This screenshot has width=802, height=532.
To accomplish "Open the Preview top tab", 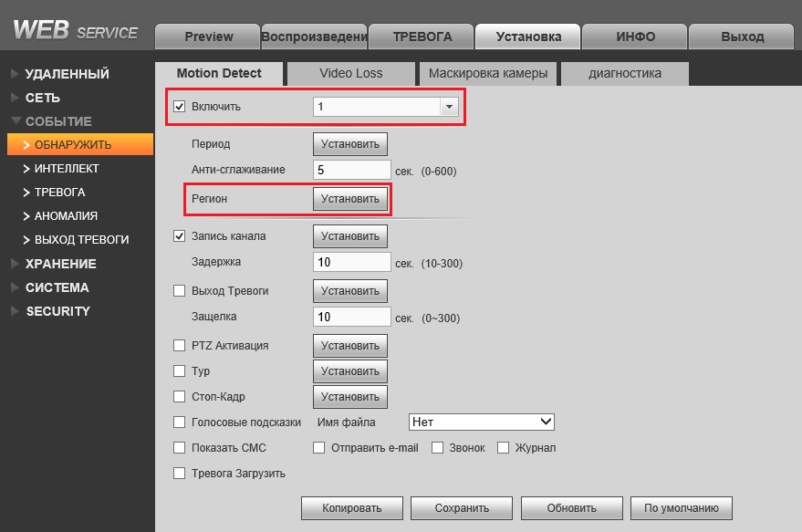I will 208,37.
